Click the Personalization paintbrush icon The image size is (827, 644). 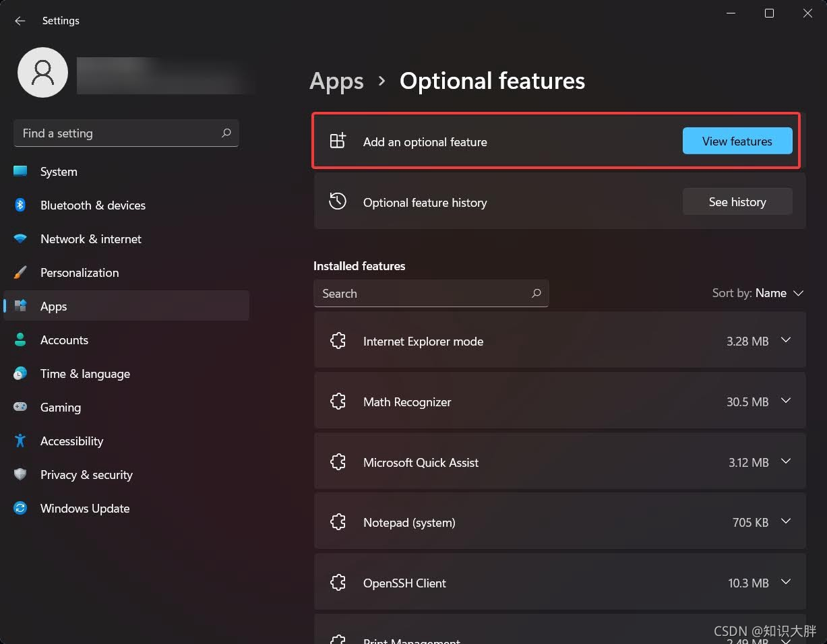coord(20,272)
